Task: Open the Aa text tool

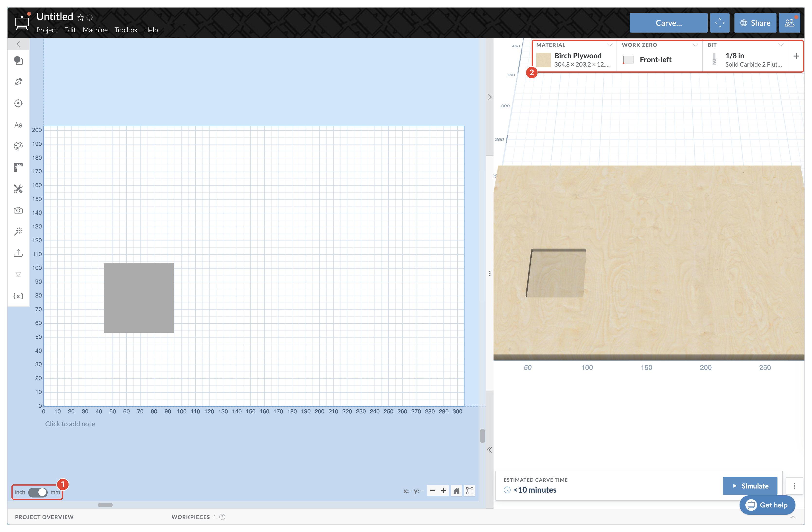Action: pyautogui.click(x=18, y=125)
